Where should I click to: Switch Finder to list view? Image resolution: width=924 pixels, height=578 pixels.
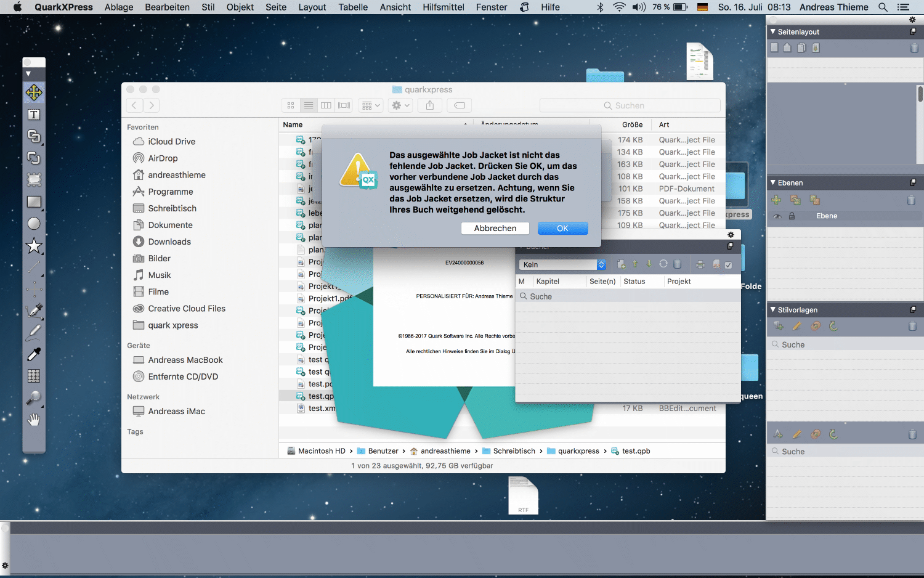click(309, 105)
